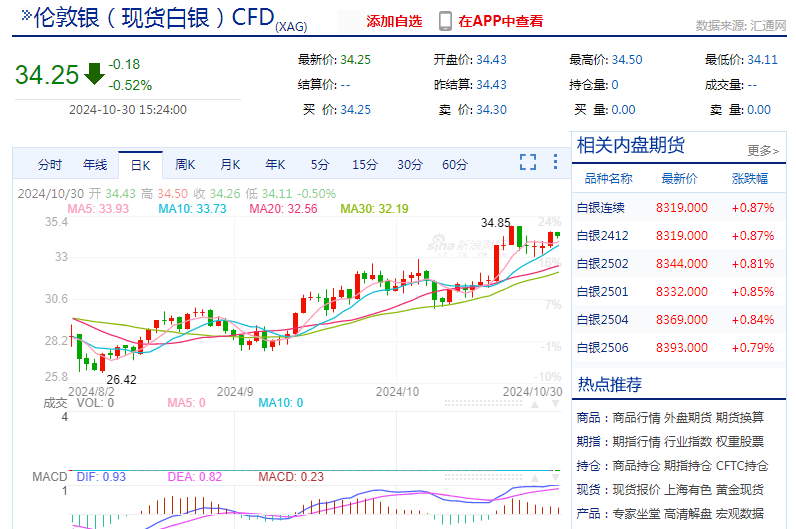Click the DEA: 0.82 MACD label

(x=195, y=477)
